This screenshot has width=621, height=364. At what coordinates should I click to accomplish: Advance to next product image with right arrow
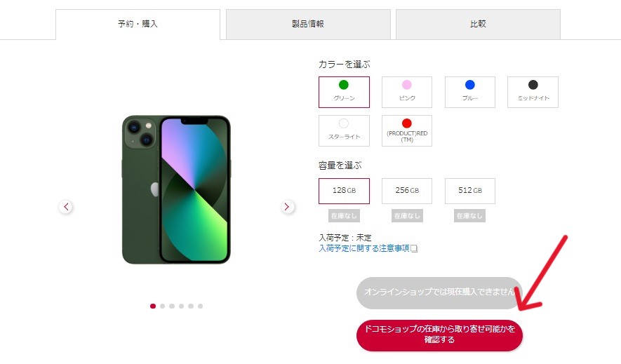click(x=288, y=206)
